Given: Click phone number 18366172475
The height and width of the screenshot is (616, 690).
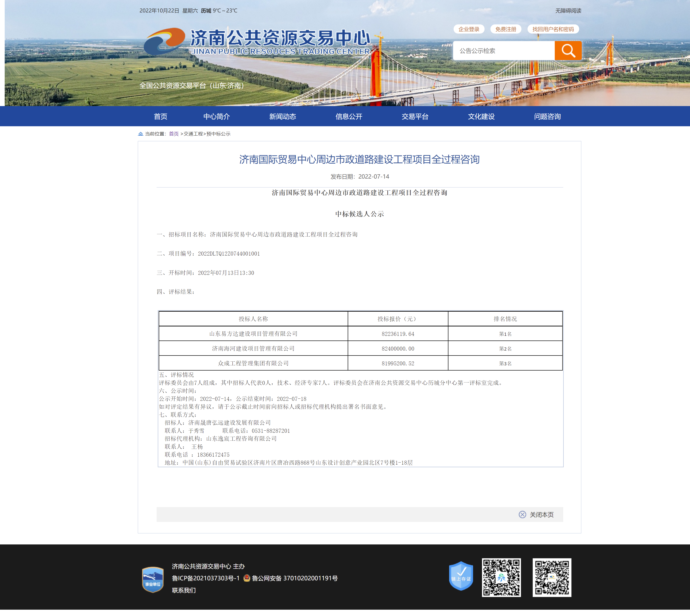Looking at the screenshot, I should tap(213, 455).
